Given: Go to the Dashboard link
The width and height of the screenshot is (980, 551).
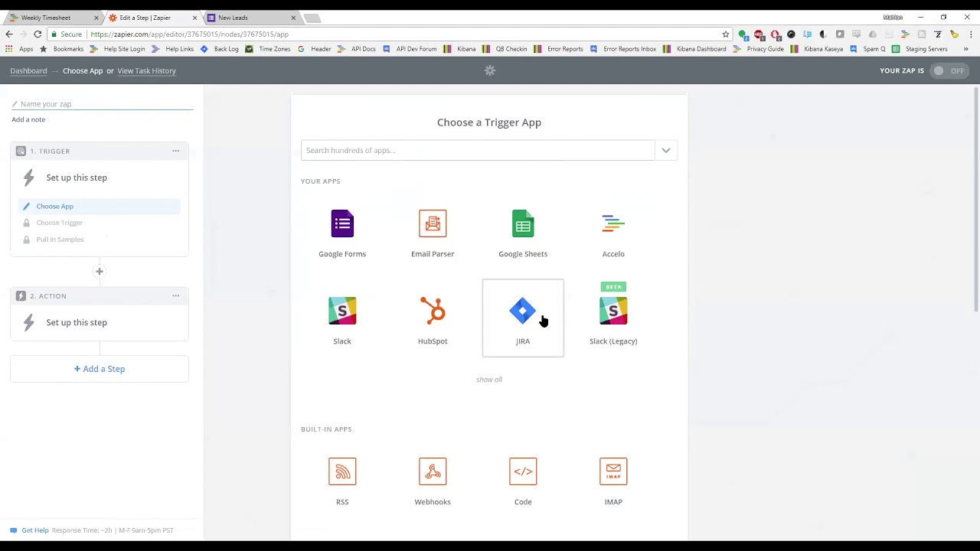Looking at the screenshot, I should click(x=28, y=70).
